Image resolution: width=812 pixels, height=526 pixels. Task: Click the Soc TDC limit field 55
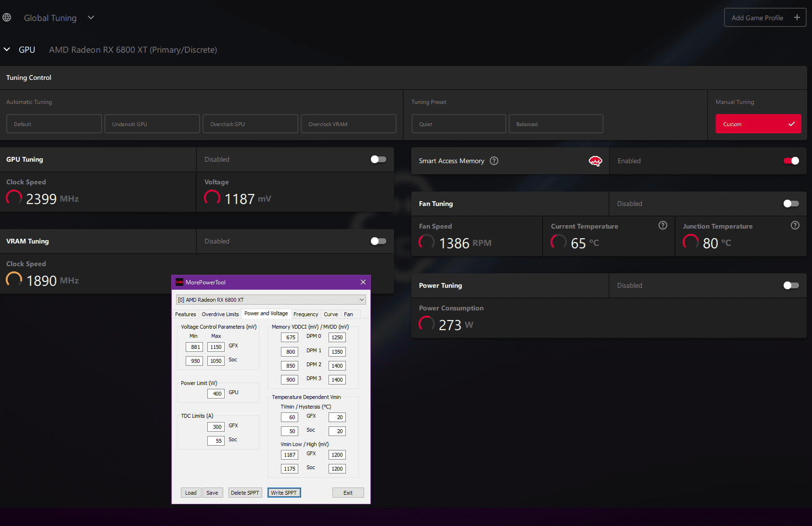coord(216,441)
